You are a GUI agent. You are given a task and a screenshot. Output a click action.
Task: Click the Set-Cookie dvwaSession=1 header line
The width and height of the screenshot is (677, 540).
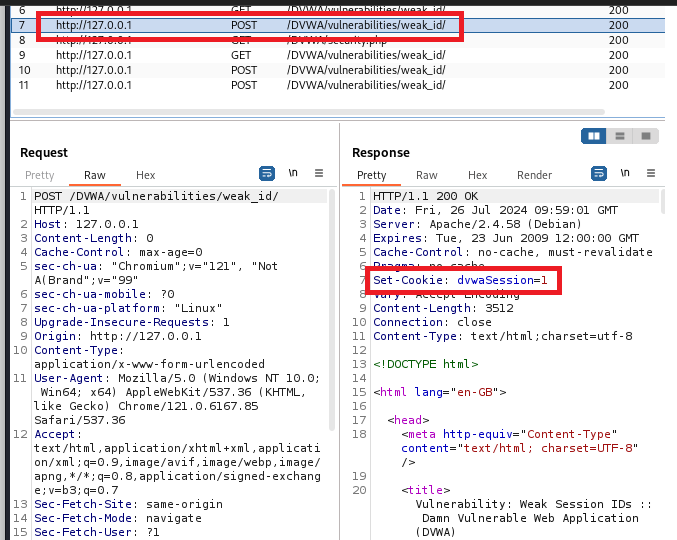pos(460,280)
